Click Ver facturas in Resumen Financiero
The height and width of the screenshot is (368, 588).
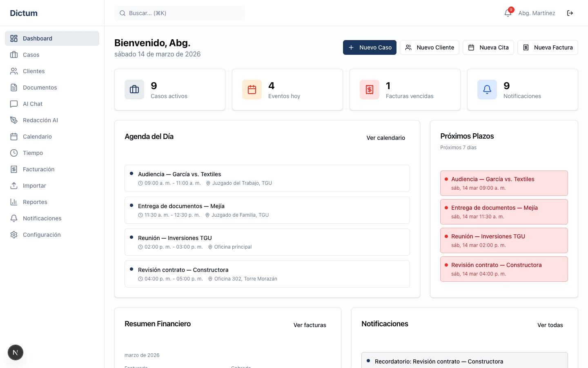click(x=310, y=325)
